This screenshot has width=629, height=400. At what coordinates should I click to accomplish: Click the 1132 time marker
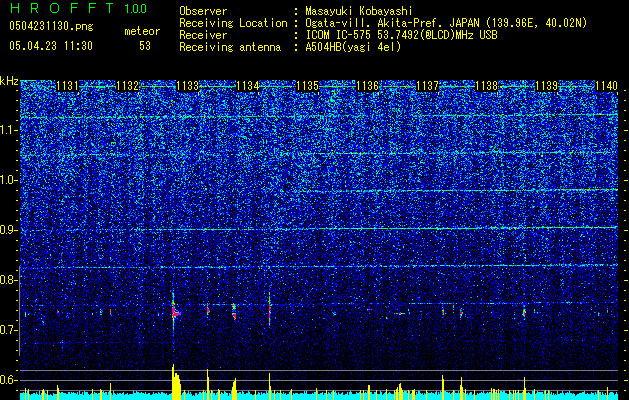click(x=128, y=86)
